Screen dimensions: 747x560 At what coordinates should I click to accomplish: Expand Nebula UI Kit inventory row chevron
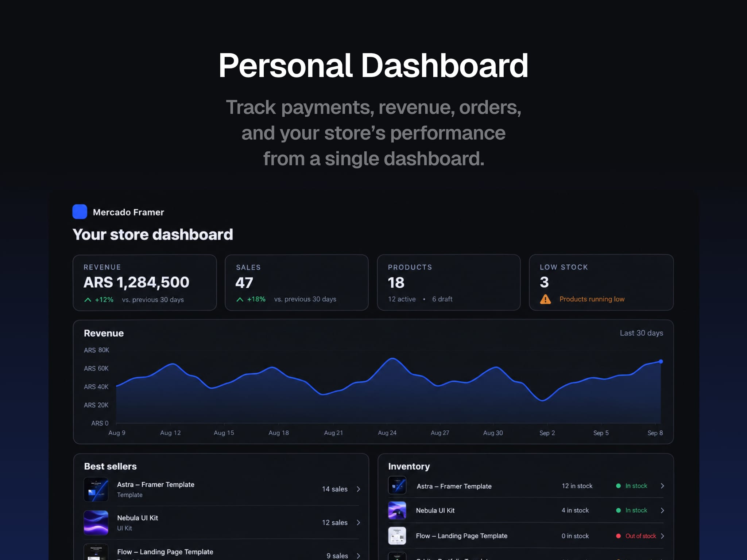662,510
